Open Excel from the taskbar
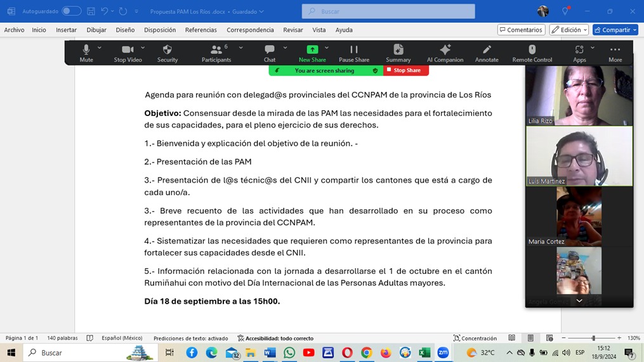Image resolution: width=644 pixels, height=362 pixels. pos(424,352)
